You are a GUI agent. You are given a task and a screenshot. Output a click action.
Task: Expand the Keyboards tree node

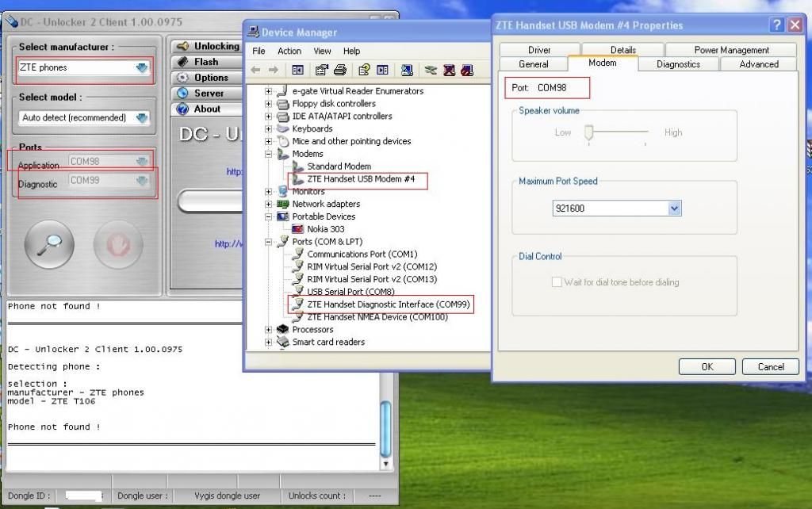coord(269,128)
